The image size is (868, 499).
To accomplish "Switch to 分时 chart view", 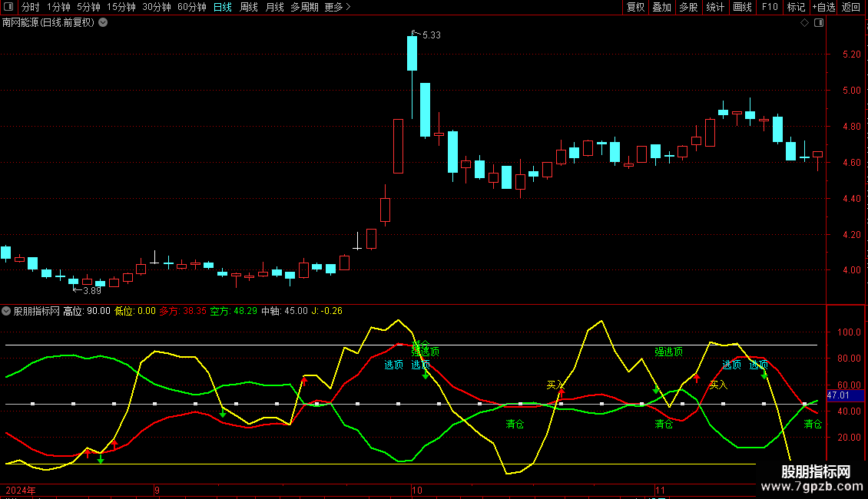I will [31, 7].
